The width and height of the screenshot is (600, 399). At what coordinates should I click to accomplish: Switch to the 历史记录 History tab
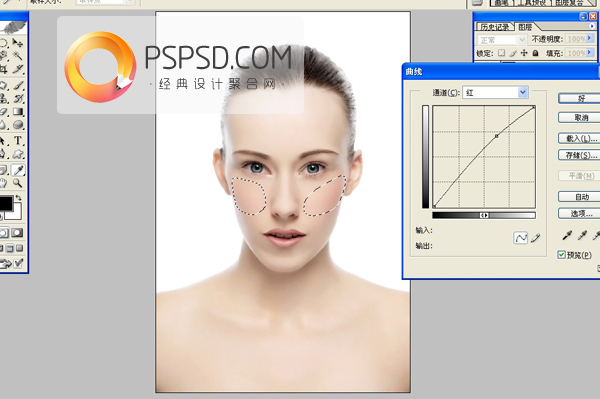494,27
